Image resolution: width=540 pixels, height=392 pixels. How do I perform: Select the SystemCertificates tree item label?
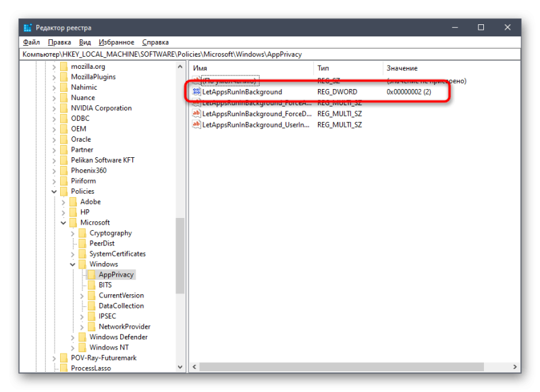(x=117, y=254)
